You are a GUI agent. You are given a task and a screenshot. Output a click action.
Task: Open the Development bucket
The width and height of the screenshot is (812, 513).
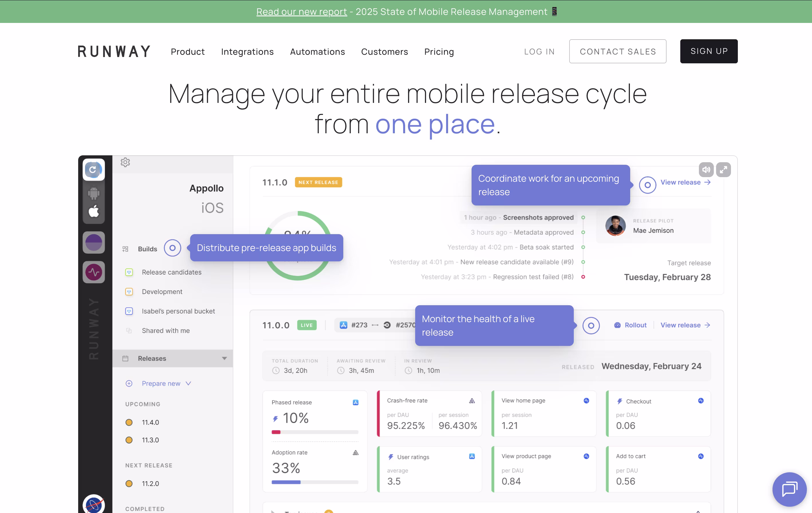tap(162, 291)
